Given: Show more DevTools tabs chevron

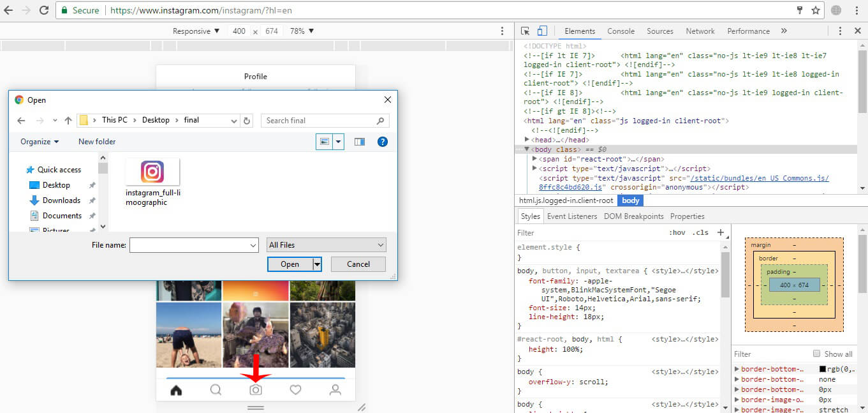Looking at the screenshot, I should 784,31.
